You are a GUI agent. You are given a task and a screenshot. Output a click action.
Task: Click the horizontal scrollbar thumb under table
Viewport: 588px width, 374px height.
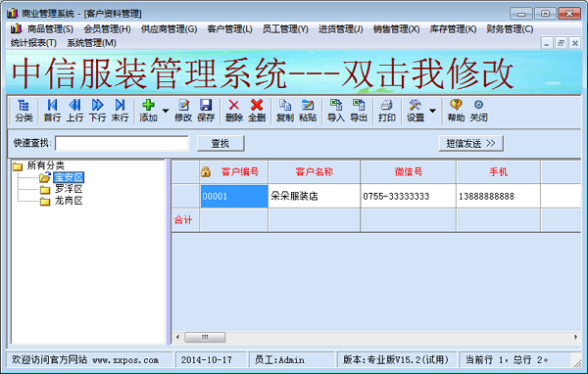(205, 337)
